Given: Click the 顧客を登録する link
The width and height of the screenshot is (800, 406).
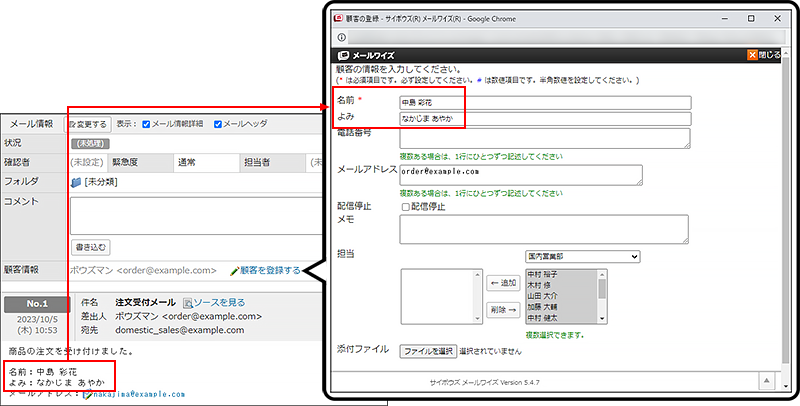Looking at the screenshot, I should (270, 270).
